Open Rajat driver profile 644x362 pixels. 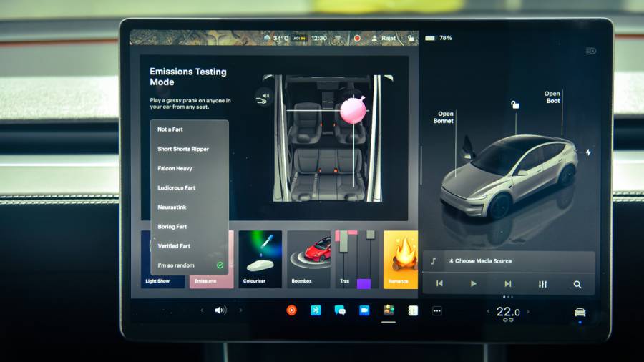click(x=384, y=38)
